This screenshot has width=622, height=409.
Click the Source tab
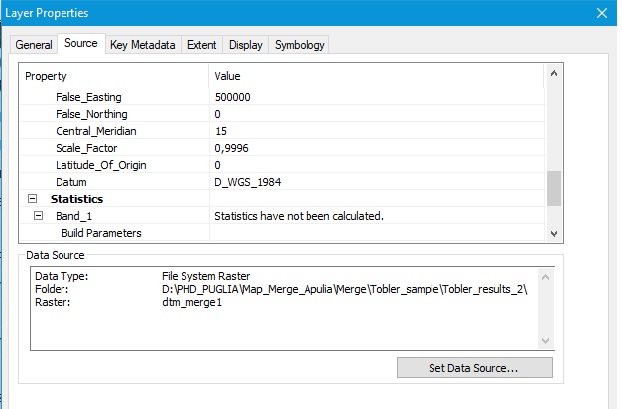80,44
